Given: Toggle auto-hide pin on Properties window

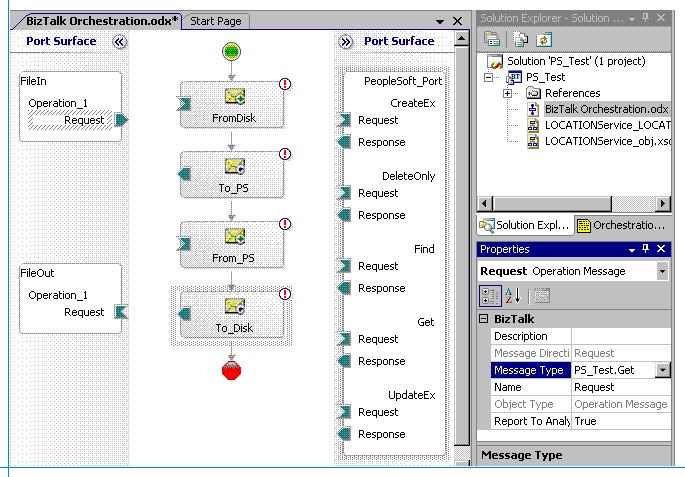Looking at the screenshot, I should (646, 249).
